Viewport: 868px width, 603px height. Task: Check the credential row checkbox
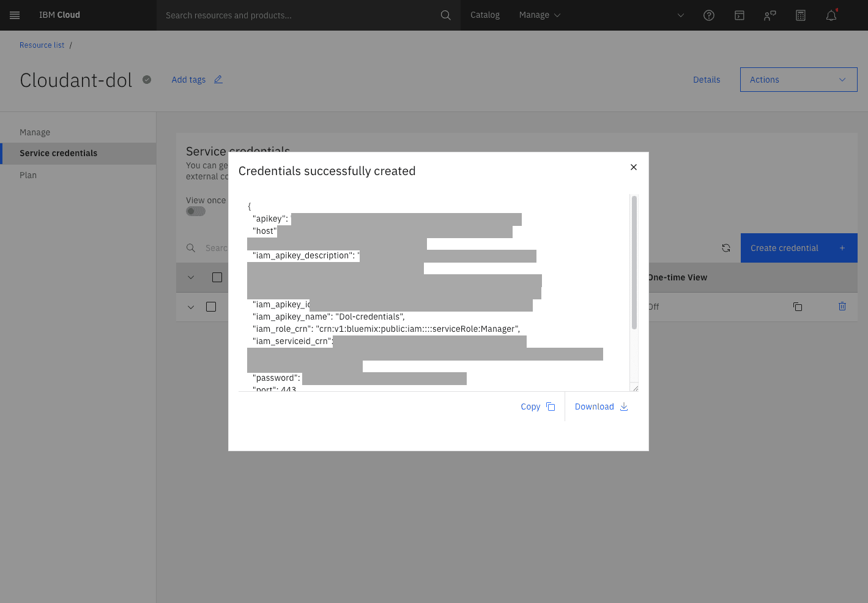[211, 307]
